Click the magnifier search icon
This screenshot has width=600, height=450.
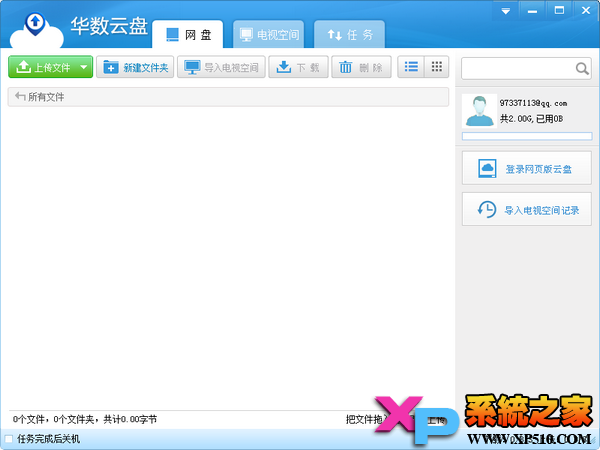tap(582, 69)
